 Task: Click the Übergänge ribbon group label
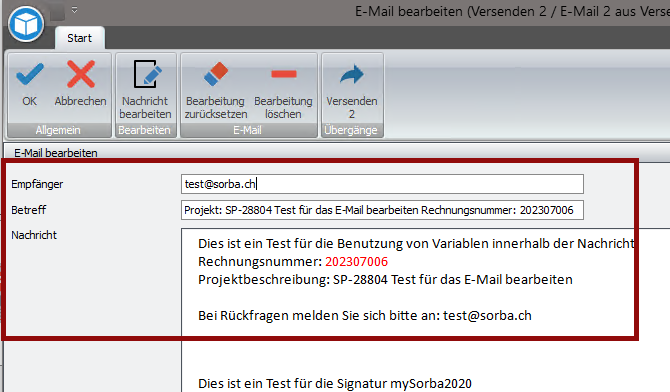351,130
